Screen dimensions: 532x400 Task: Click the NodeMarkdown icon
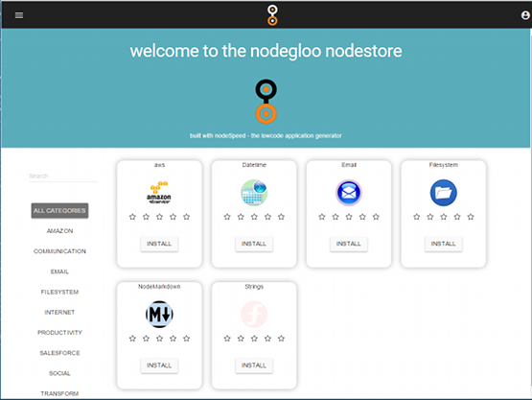pyautogui.click(x=159, y=314)
